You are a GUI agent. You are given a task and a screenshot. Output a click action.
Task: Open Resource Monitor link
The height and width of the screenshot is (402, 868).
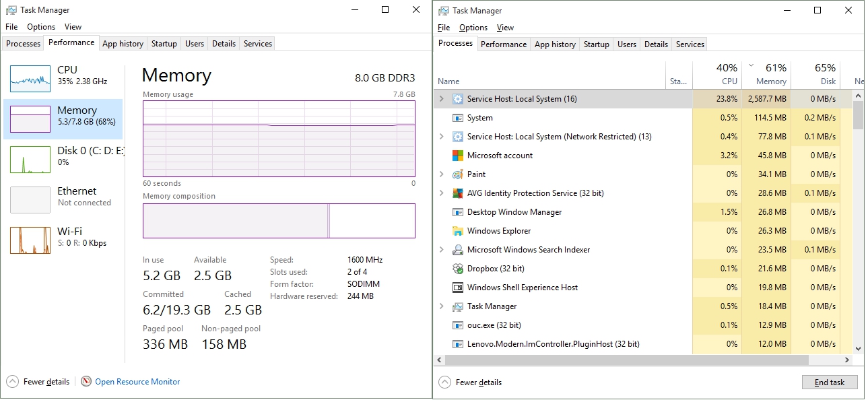tap(137, 382)
